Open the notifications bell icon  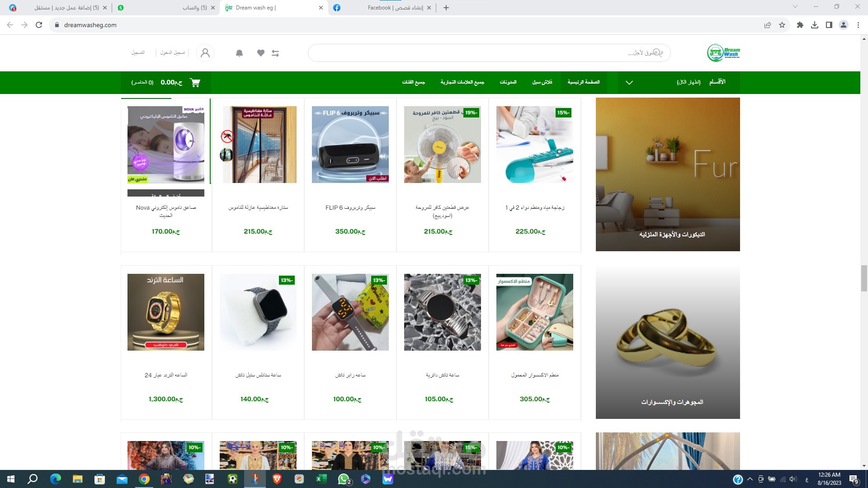pyautogui.click(x=240, y=53)
